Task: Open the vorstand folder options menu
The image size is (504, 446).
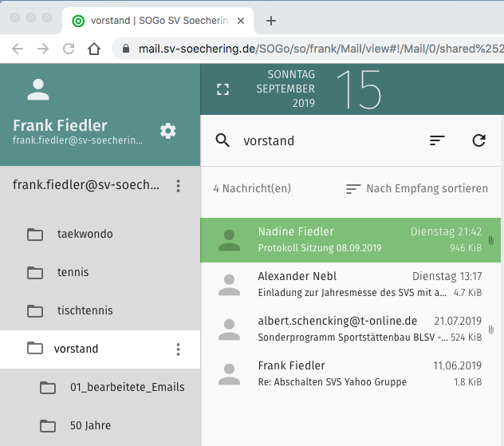Action: coord(178,349)
